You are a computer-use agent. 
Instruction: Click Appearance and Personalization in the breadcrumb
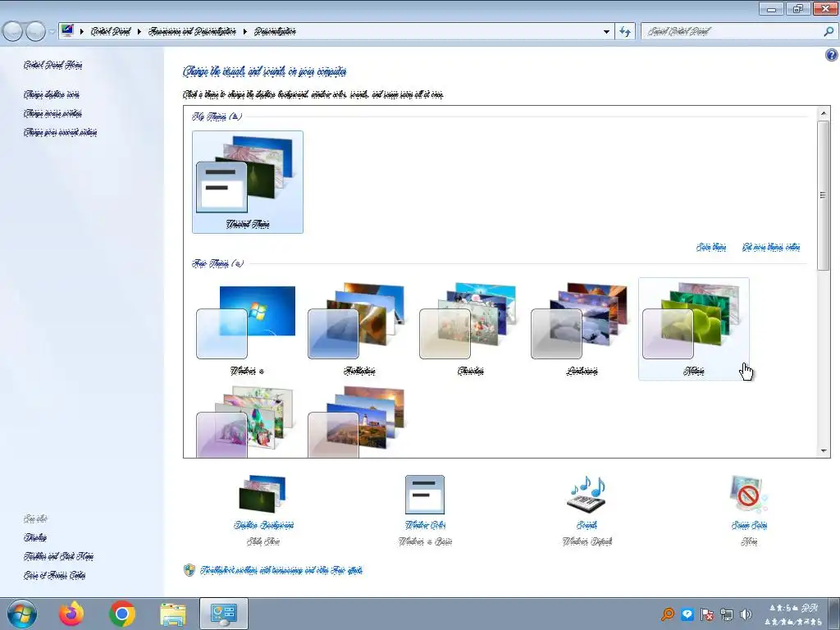click(x=192, y=31)
